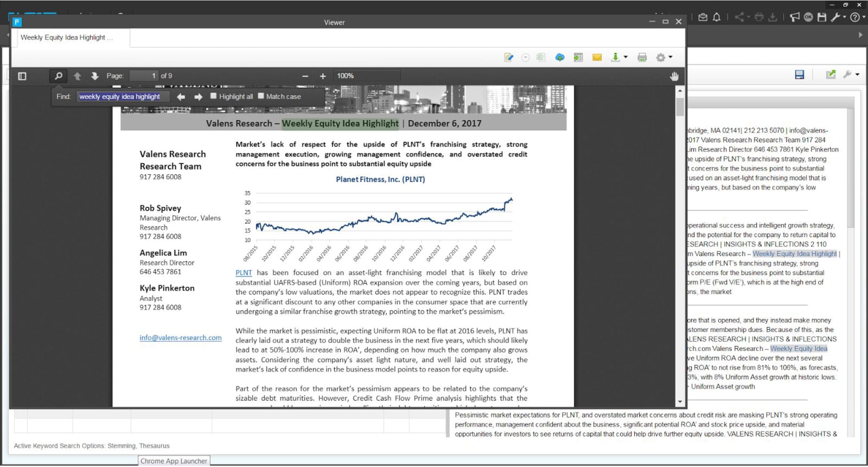Open the info@valens-research.com email link
The height and width of the screenshot is (467, 868).
click(180, 338)
